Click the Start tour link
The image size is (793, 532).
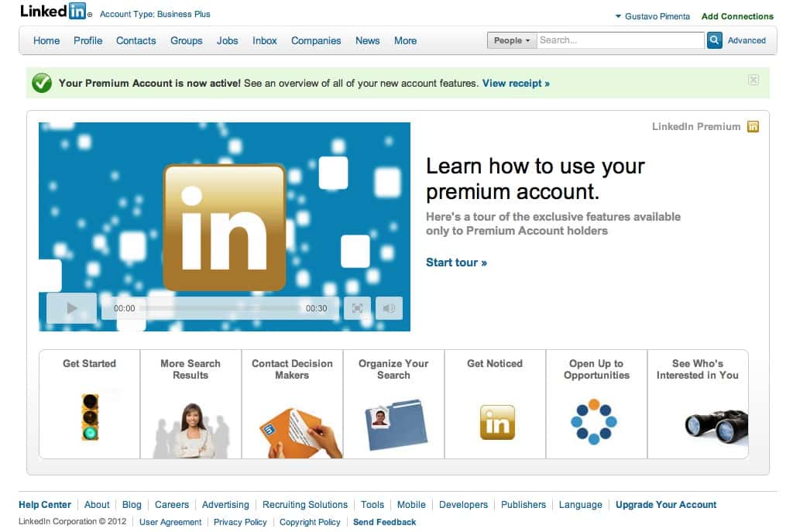(456, 263)
